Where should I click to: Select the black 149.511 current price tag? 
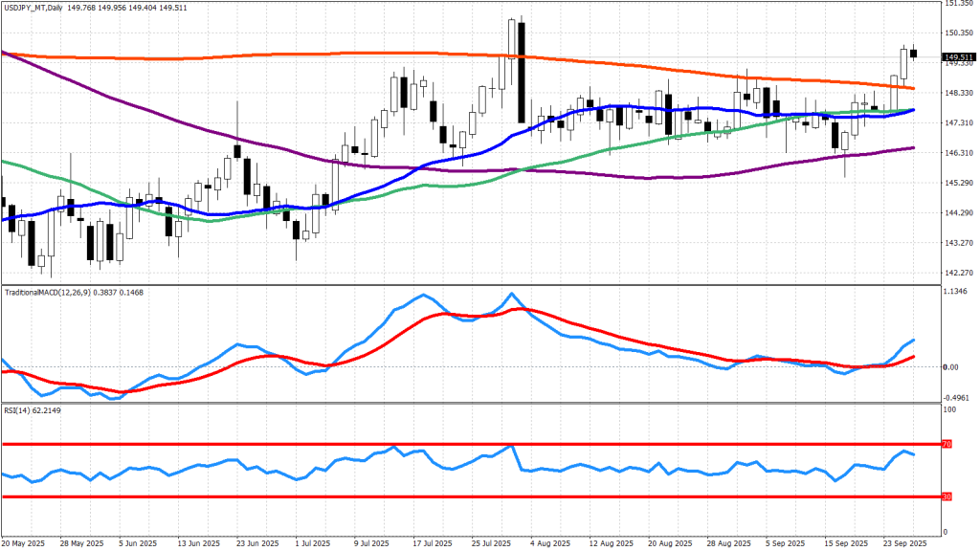coord(958,57)
